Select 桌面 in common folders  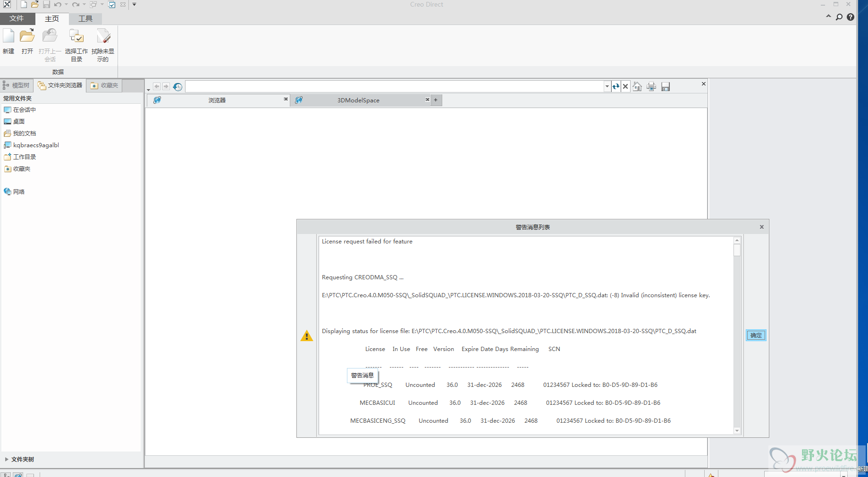point(15,122)
